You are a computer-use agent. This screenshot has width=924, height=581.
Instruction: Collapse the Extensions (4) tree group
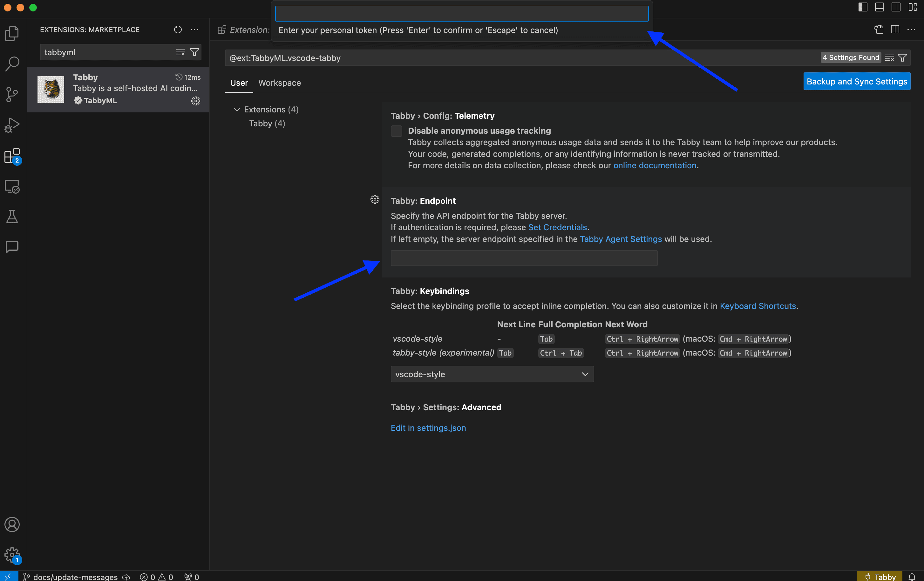[x=237, y=110]
